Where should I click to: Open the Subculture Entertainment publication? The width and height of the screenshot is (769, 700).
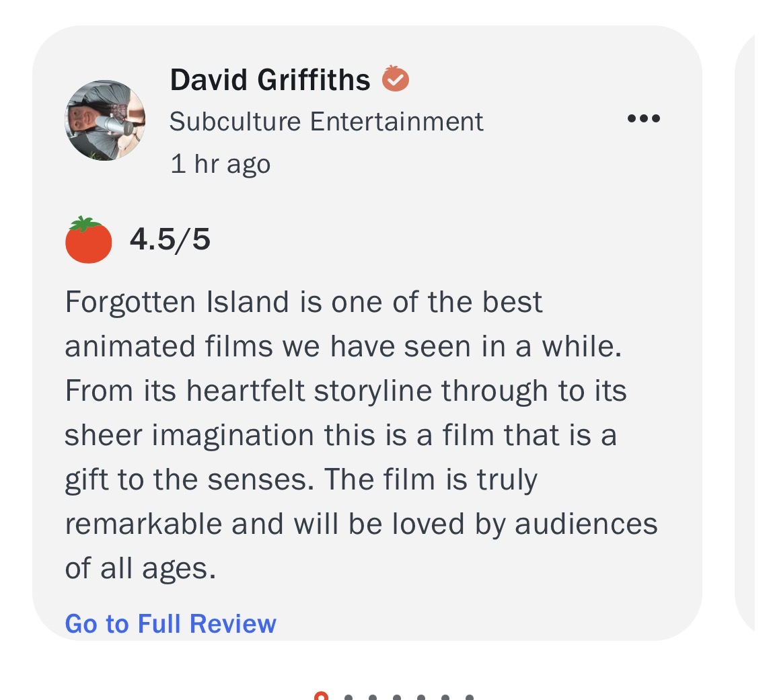pos(326,122)
